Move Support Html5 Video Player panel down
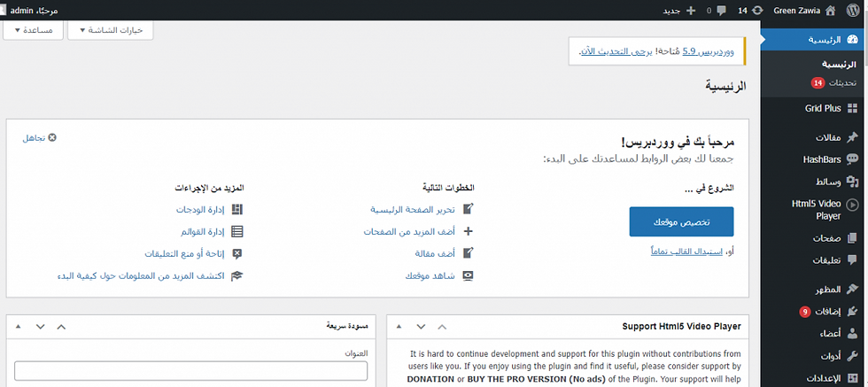This screenshot has height=387, width=868. click(x=421, y=327)
